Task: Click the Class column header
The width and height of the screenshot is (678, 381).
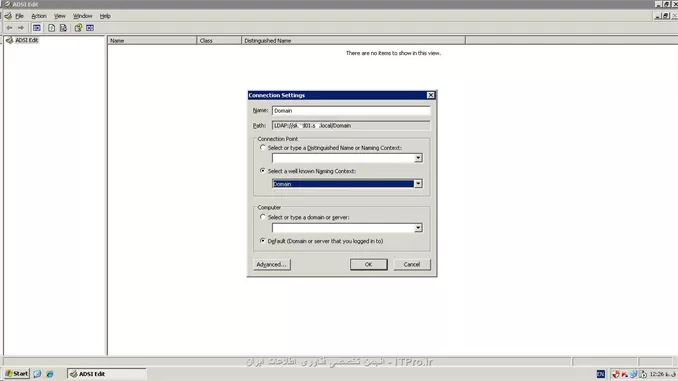Action: 219,41
